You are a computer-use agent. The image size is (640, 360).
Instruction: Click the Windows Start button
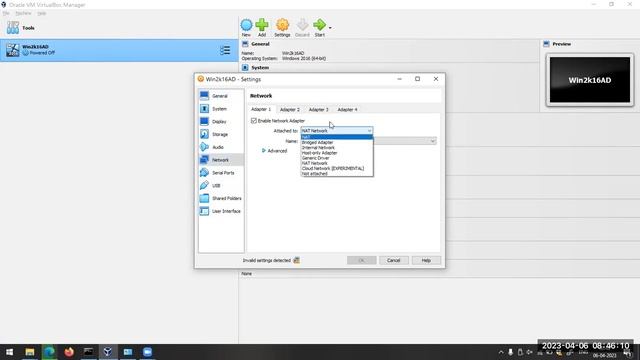tap(9, 352)
